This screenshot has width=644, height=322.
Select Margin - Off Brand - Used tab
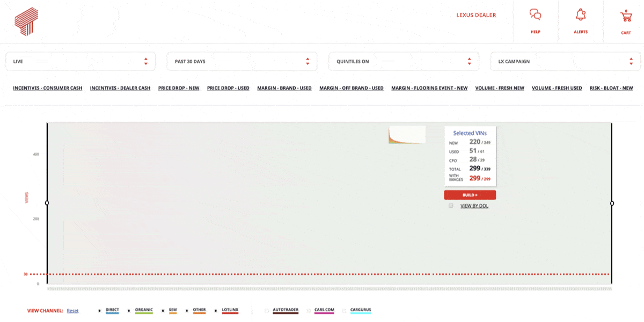(x=352, y=88)
